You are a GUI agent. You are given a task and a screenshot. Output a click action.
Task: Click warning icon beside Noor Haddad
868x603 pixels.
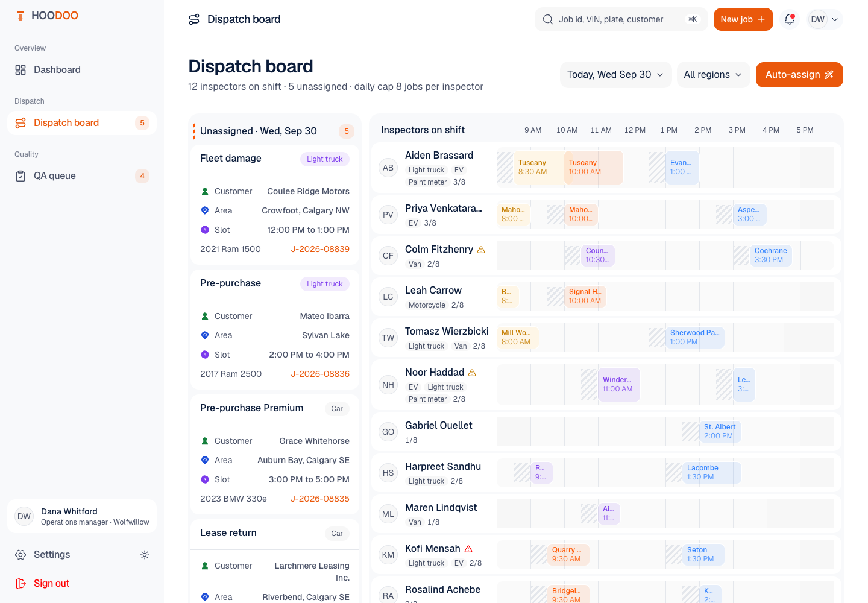(472, 373)
